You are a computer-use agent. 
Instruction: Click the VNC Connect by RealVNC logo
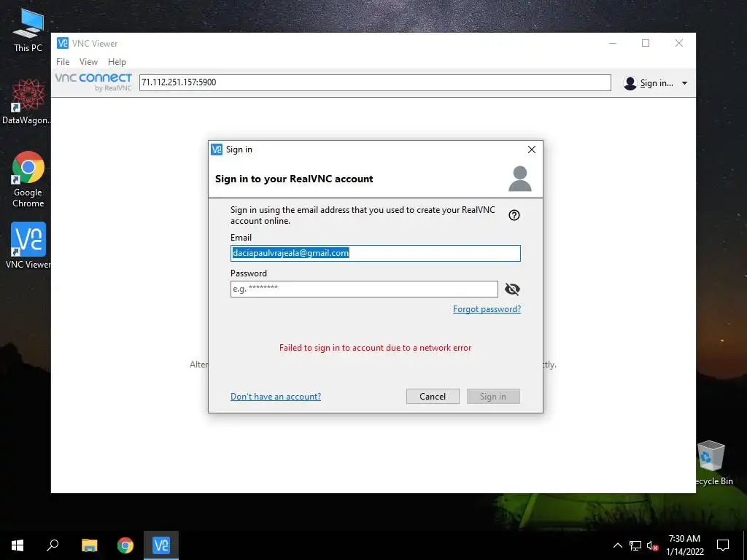[93, 82]
